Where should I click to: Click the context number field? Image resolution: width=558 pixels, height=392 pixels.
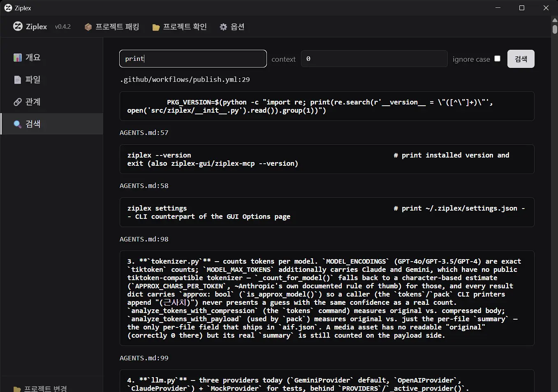coord(374,59)
